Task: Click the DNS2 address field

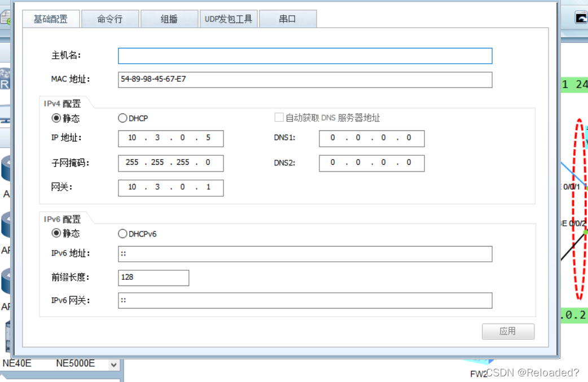Action: [x=372, y=163]
